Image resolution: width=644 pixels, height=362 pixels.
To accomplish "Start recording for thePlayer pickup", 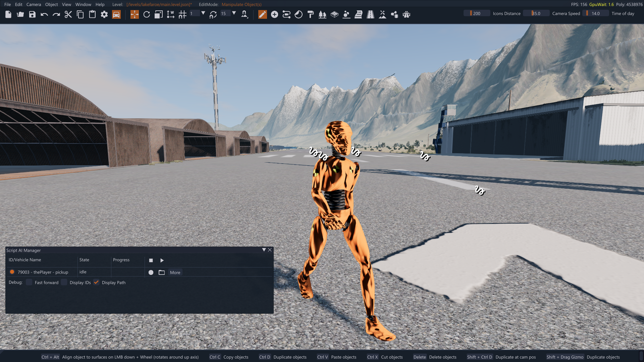I will (151, 273).
